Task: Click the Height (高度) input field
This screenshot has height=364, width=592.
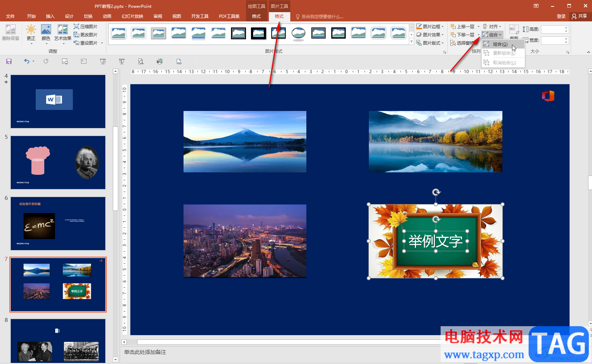Action: [552, 29]
